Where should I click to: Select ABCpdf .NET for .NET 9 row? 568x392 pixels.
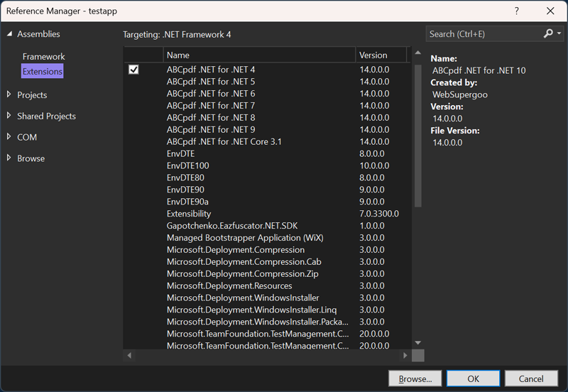(267, 129)
